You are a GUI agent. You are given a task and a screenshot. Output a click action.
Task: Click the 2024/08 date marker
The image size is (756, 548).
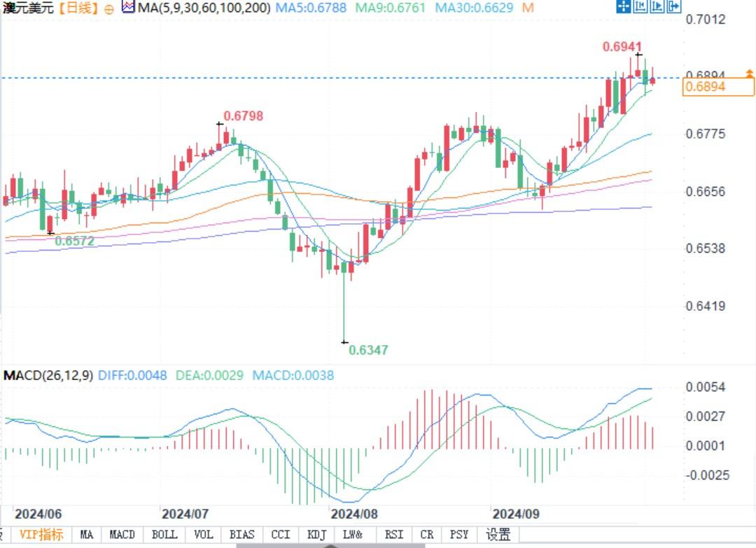pyautogui.click(x=354, y=514)
